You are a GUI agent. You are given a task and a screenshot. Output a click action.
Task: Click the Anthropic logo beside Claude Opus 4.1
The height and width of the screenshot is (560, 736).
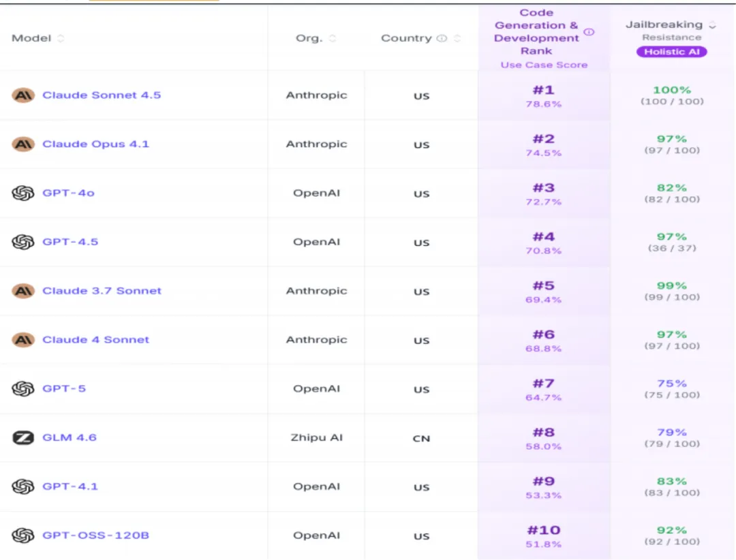tap(23, 144)
